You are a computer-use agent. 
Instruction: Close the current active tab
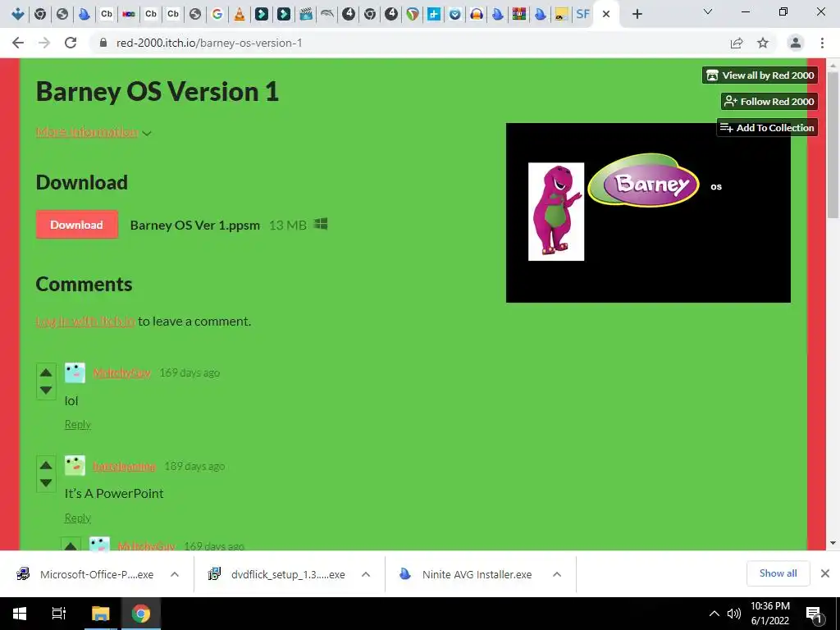point(606,14)
